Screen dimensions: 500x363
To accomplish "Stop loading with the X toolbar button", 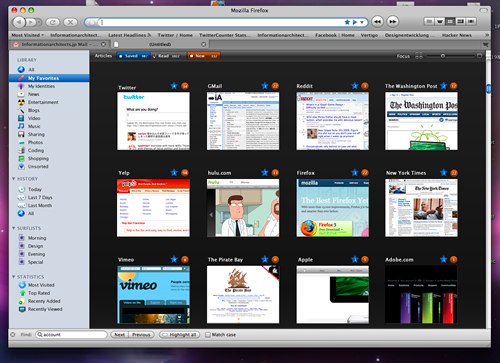I will click(x=70, y=22).
